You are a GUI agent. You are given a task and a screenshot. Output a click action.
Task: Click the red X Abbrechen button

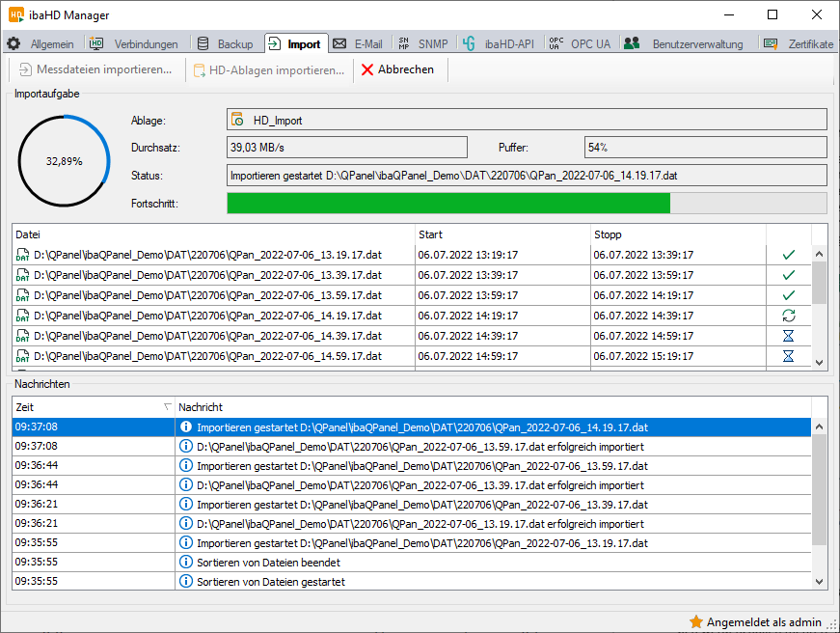(x=397, y=69)
